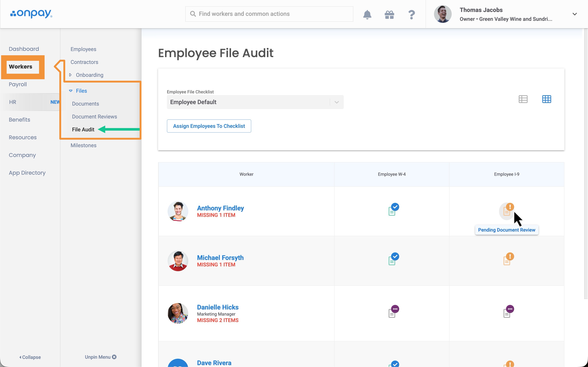The image size is (588, 367).
Task: Unpin the side menu
Action: pyautogui.click(x=100, y=357)
